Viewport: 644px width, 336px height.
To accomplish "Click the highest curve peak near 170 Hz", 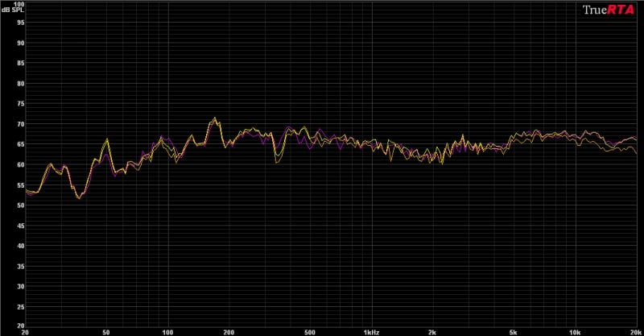I will tap(214, 118).
